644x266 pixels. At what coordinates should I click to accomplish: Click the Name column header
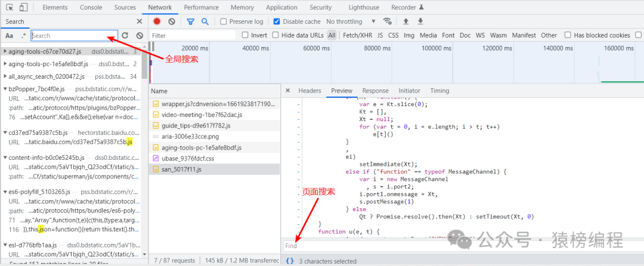point(215,91)
